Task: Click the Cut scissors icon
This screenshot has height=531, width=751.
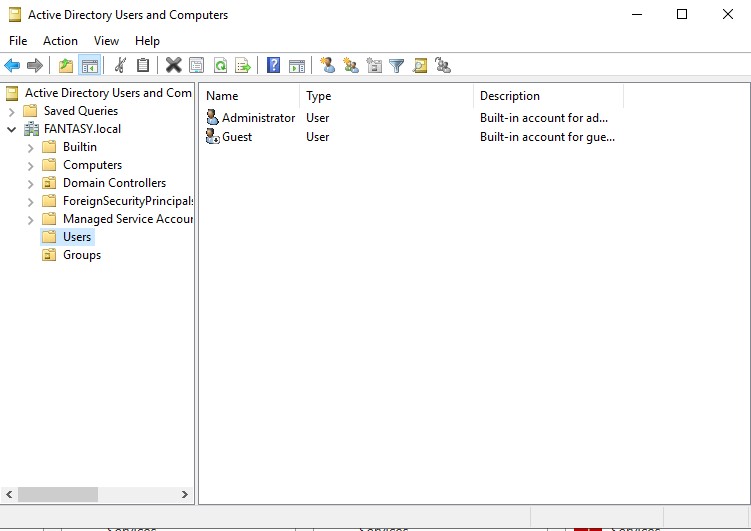Action: [x=120, y=65]
